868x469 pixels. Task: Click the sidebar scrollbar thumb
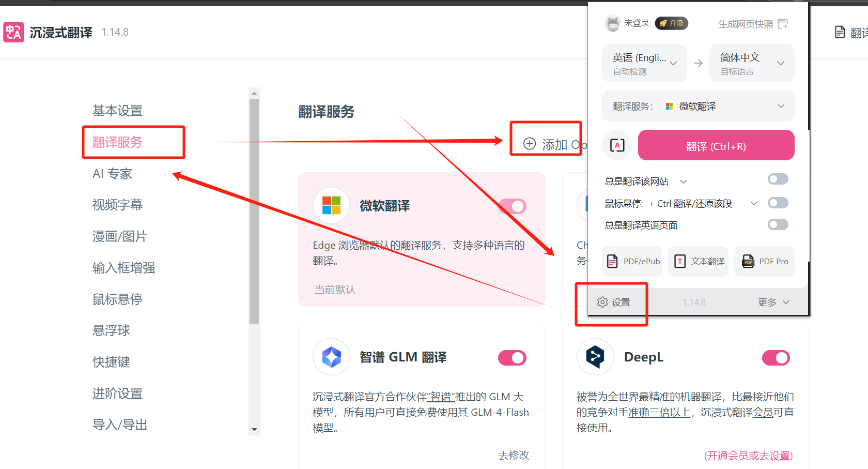(x=254, y=211)
